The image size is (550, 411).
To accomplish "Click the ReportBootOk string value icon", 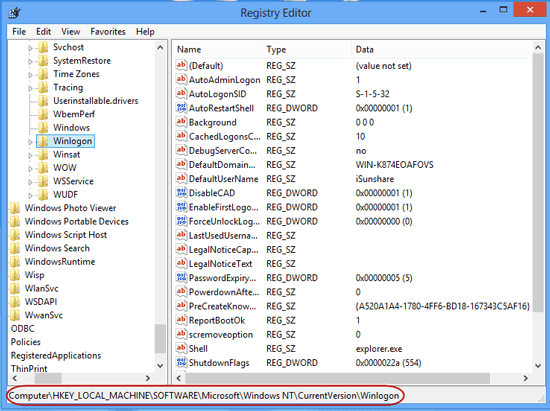I will pos(181,320).
